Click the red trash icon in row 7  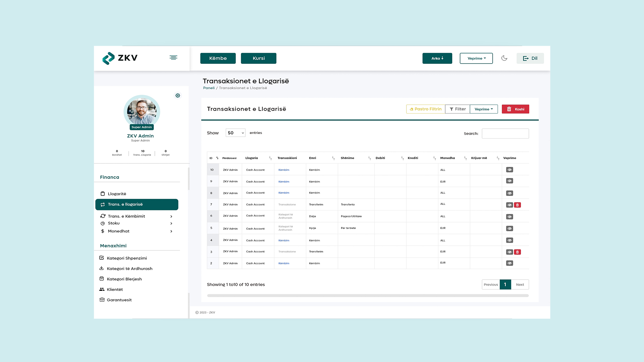[x=517, y=205]
